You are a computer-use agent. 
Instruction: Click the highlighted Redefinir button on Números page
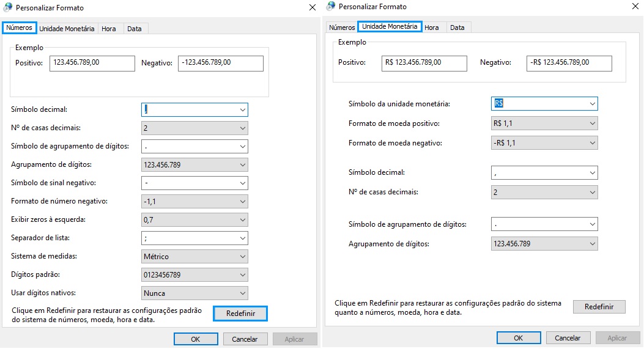[x=240, y=314]
